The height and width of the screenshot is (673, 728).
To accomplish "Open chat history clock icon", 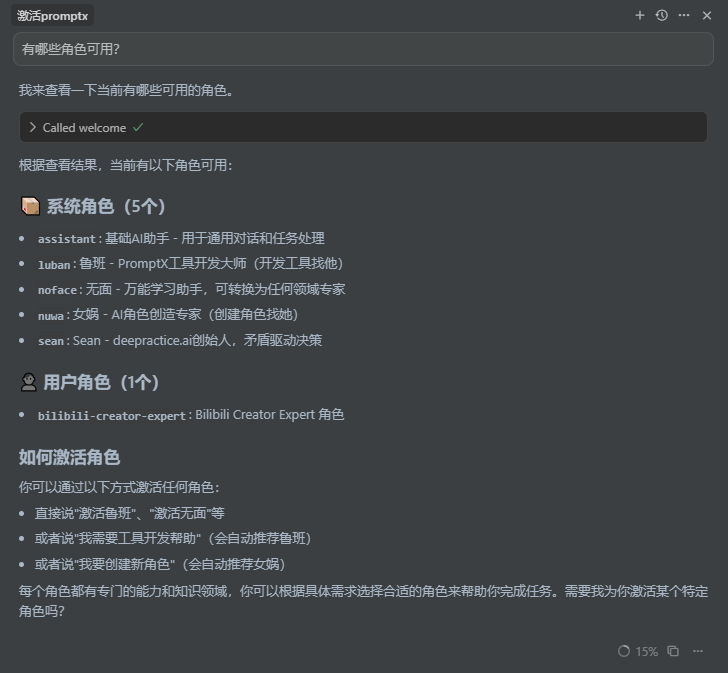I will 662,15.
